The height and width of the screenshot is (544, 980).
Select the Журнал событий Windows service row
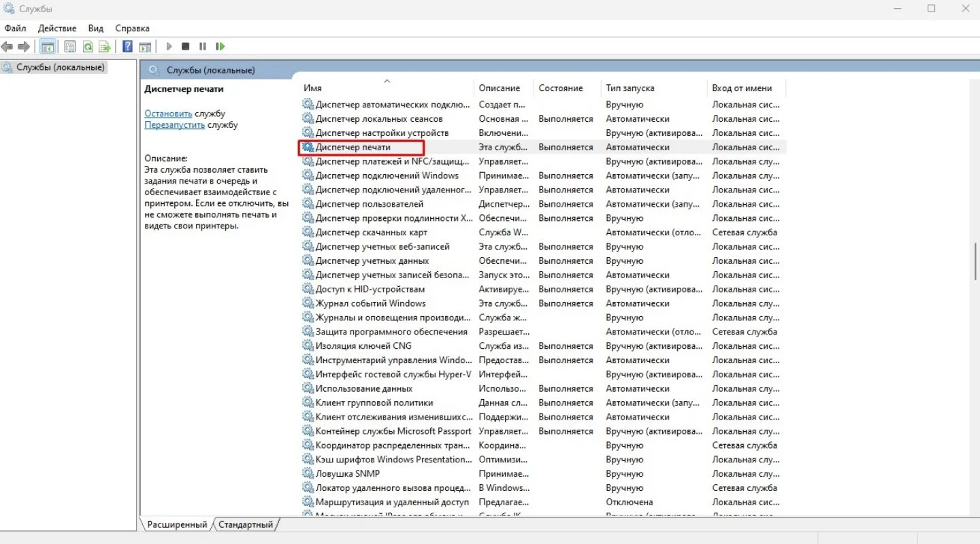pyautogui.click(x=543, y=303)
